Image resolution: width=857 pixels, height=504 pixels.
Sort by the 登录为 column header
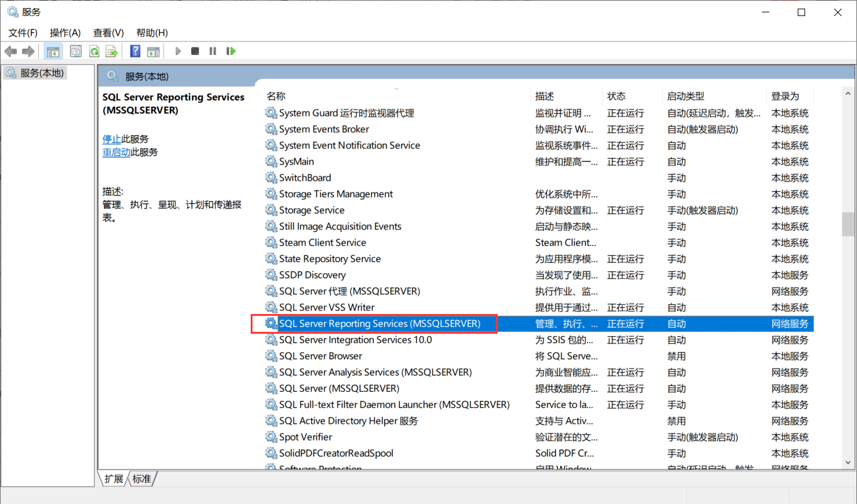(x=785, y=96)
